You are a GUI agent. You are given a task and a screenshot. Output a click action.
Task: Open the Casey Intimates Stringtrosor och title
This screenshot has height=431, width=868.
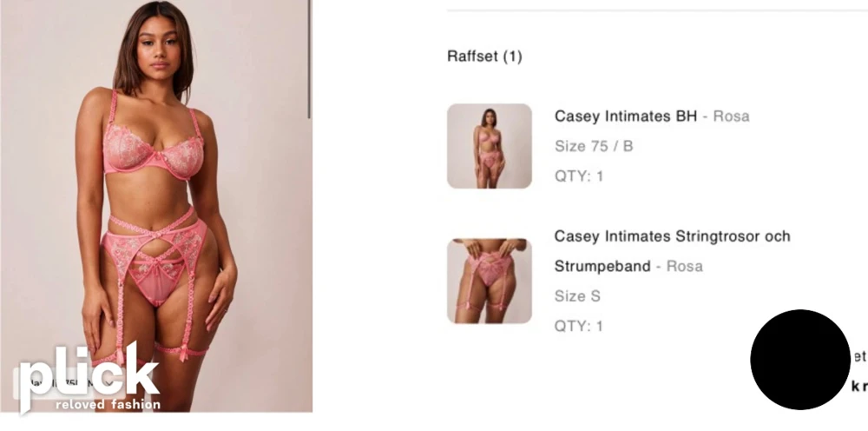tap(672, 236)
